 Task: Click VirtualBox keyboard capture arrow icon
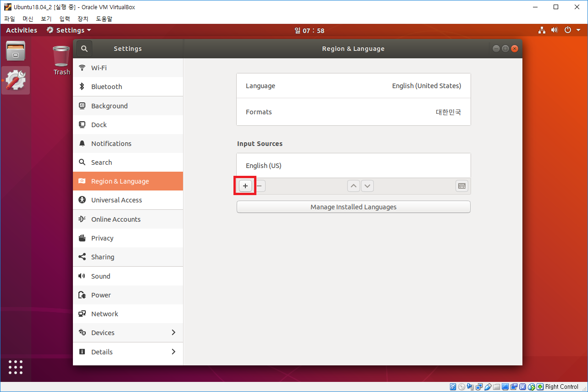tap(540, 387)
